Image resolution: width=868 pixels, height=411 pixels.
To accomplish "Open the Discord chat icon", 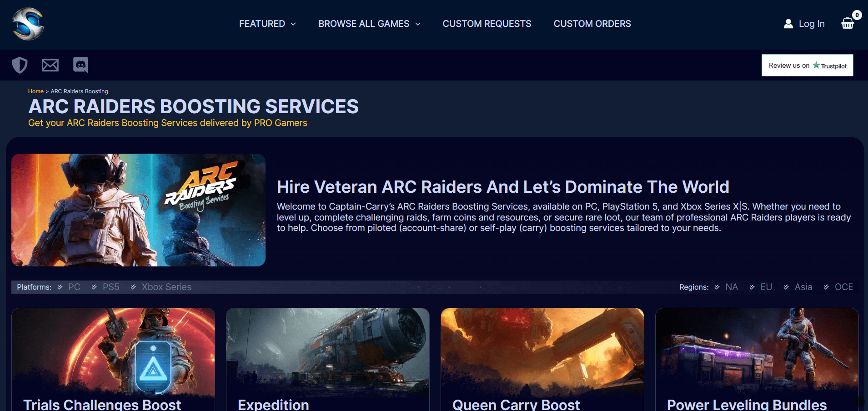I will coord(80,65).
